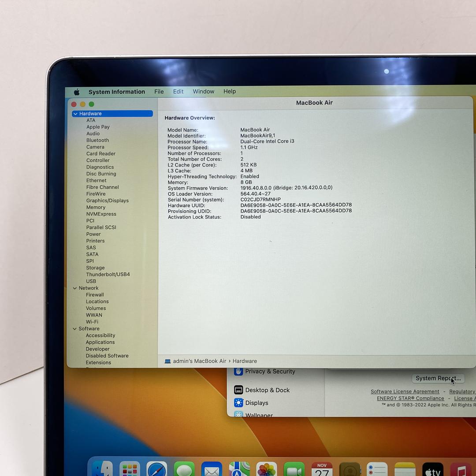Select Camera in the sidebar

pos(95,147)
